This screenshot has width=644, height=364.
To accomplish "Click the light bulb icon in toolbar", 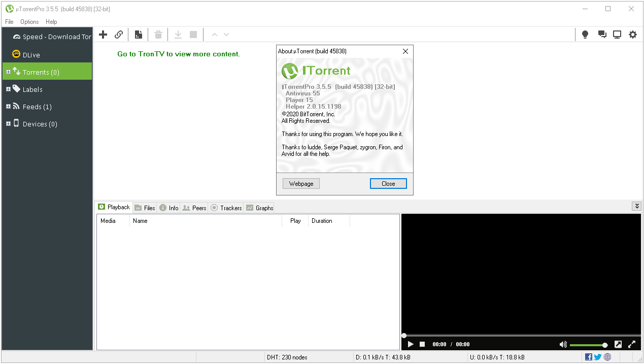I will [x=585, y=35].
